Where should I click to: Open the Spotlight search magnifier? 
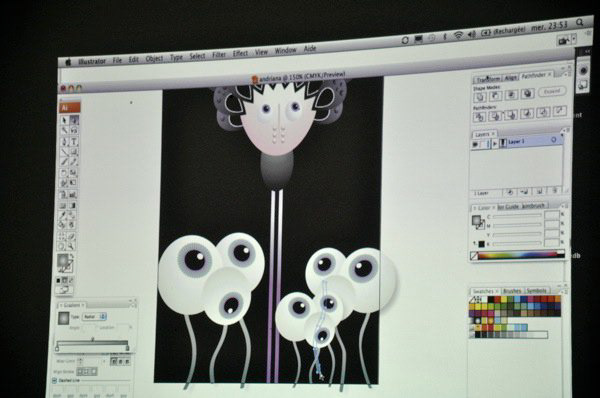(x=580, y=23)
